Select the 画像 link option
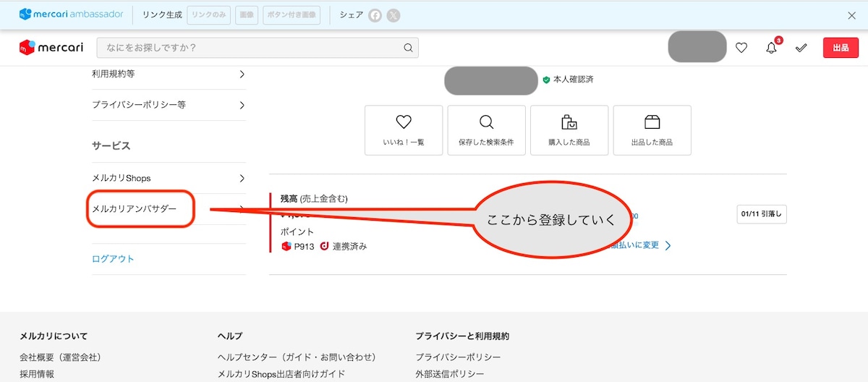Viewport: 868px width, 382px height. (x=247, y=14)
